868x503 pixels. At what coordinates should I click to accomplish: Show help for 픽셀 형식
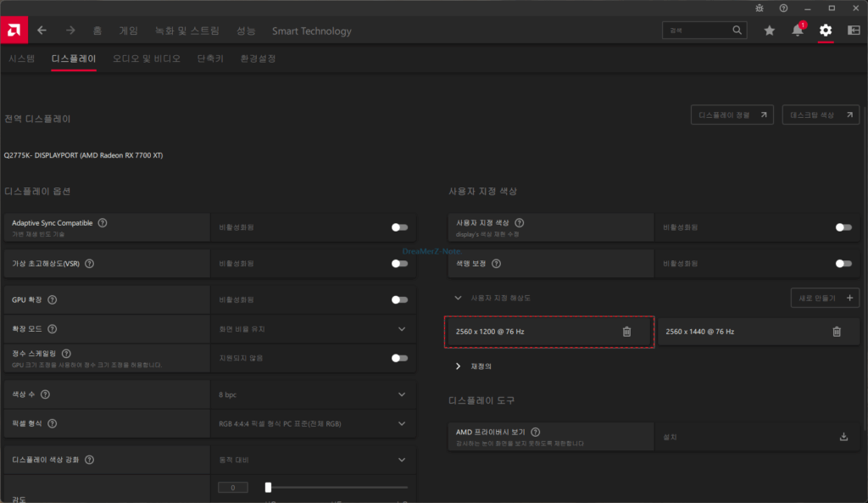coord(52,423)
